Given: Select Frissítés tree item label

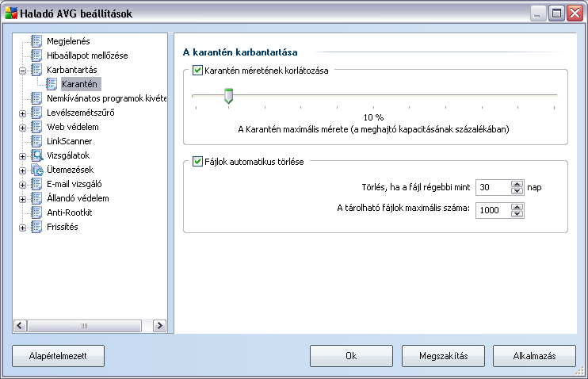Looking at the screenshot, I should point(63,227).
